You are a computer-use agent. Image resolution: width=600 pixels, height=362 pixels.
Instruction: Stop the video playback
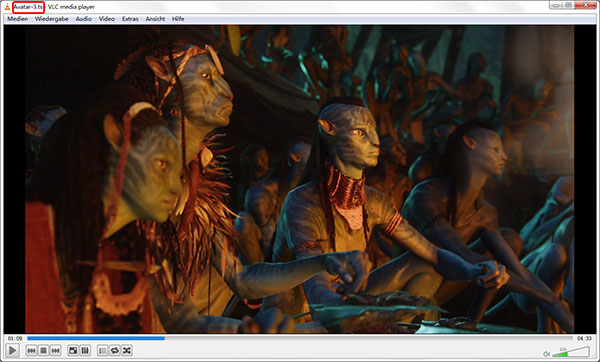[x=44, y=350]
